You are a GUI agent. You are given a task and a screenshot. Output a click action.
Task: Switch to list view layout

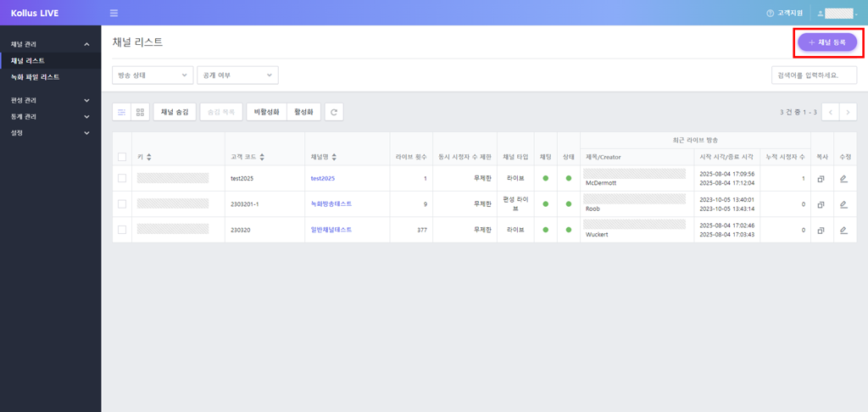click(x=122, y=112)
